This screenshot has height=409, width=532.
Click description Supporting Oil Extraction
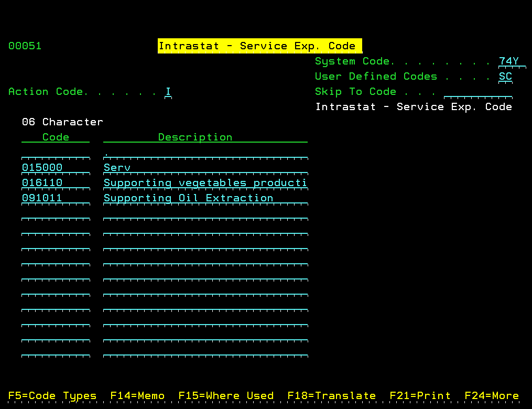[x=205, y=198]
